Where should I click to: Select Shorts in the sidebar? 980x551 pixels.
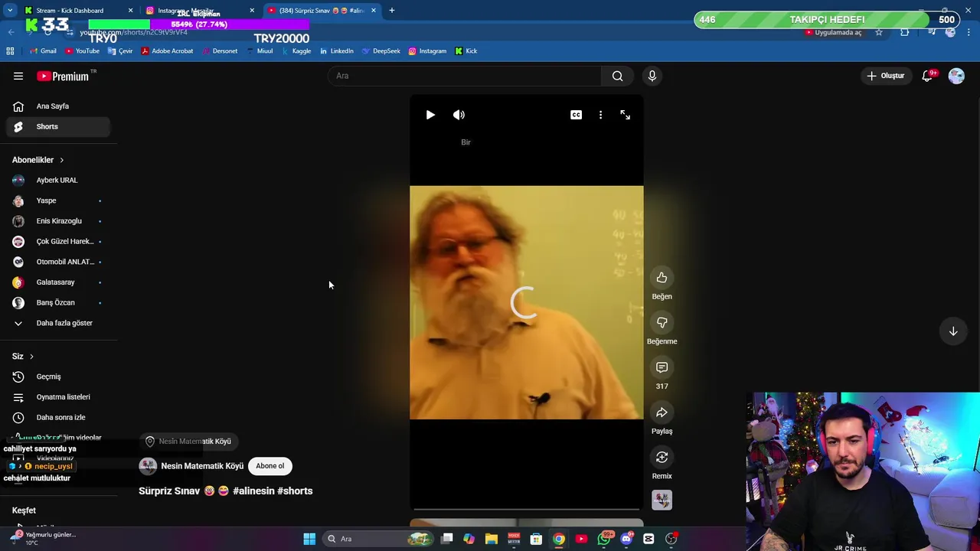click(58, 127)
